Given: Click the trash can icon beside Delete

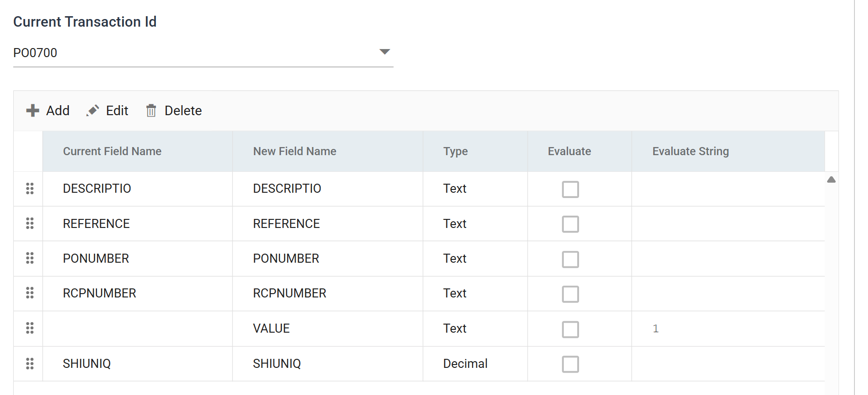Looking at the screenshot, I should point(151,110).
